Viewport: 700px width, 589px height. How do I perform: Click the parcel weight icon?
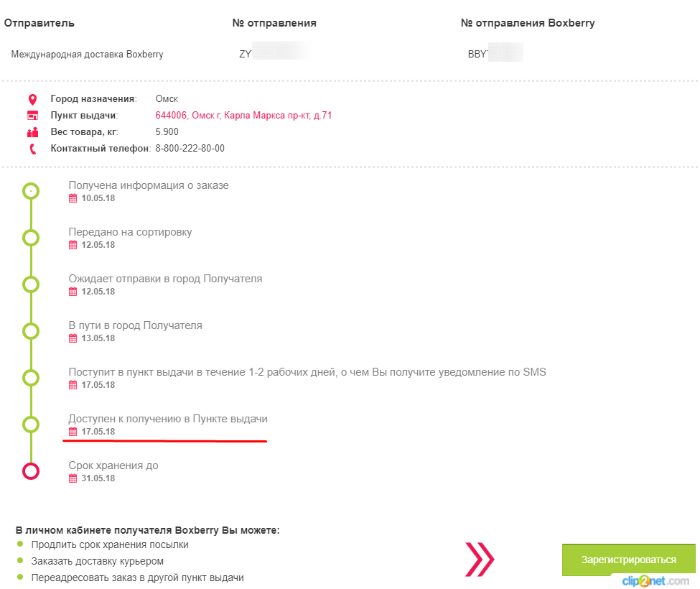coord(32,132)
